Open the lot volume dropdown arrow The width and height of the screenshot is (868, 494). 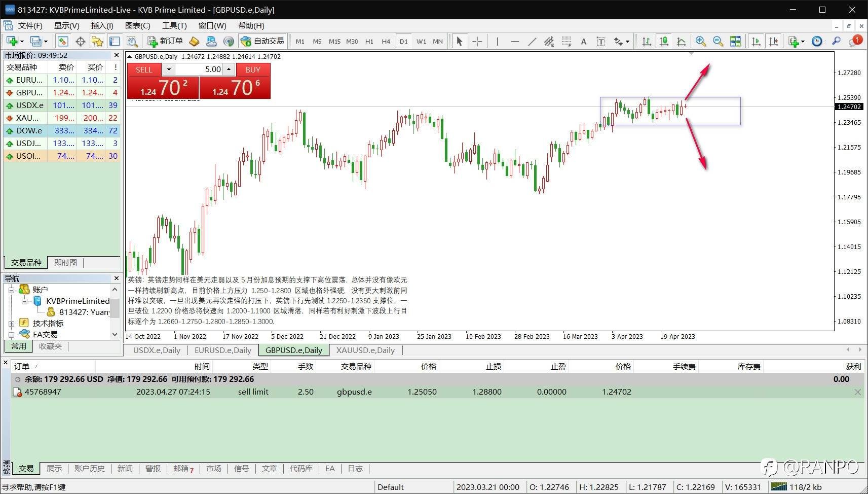pyautogui.click(x=169, y=69)
